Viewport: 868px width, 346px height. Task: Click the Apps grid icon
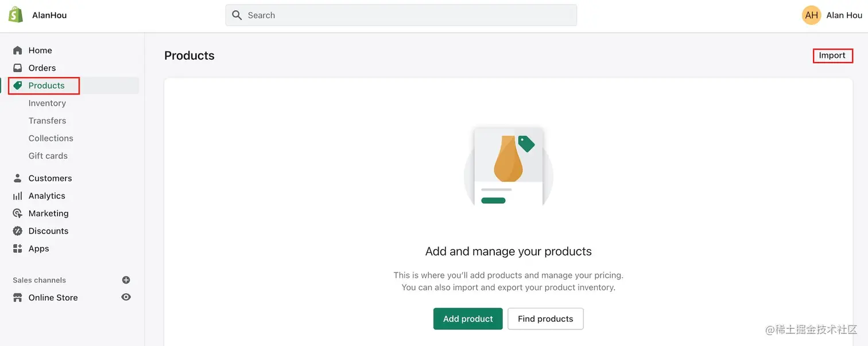18,248
